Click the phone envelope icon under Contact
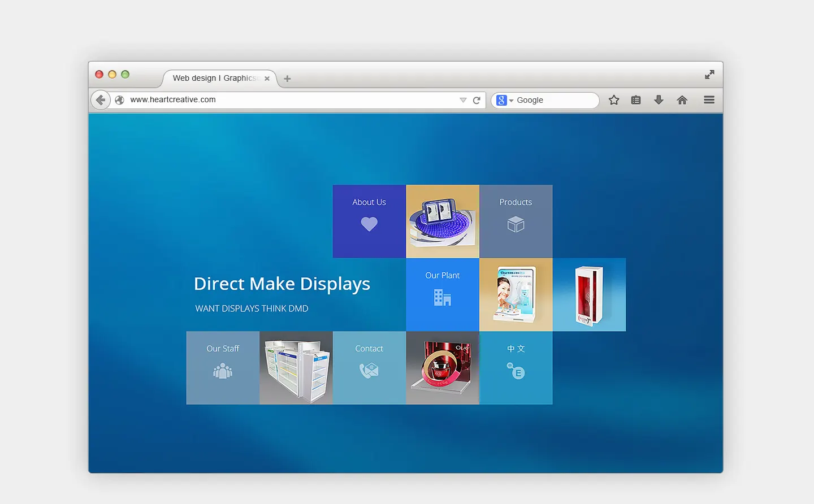Viewport: 814px width, 504px height. coord(369,371)
